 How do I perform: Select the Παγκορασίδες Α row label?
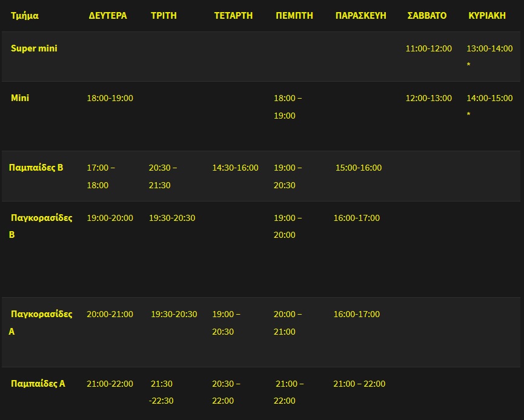(x=41, y=323)
